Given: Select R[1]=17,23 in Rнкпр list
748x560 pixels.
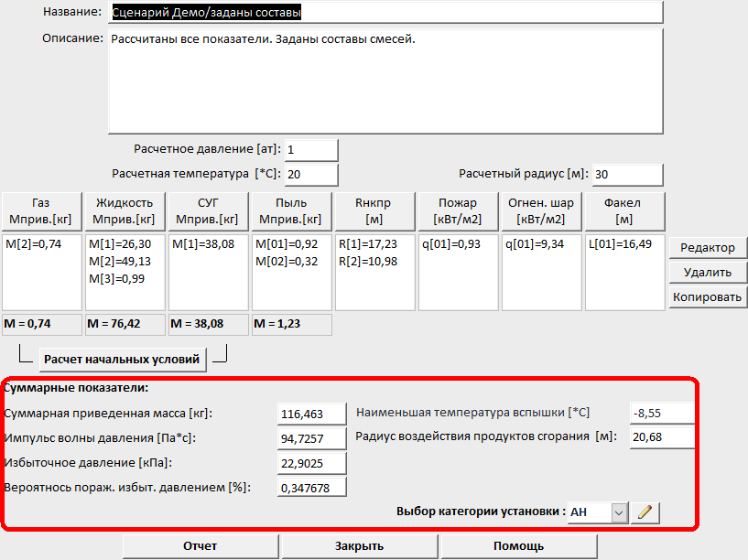Looking at the screenshot, I should tap(368, 244).
